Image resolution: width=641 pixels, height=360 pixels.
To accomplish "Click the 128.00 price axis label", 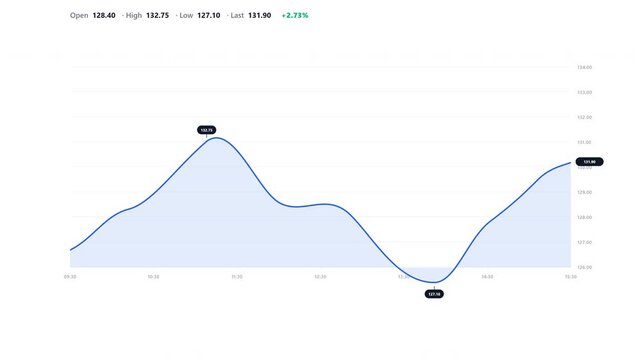I will tap(585, 217).
